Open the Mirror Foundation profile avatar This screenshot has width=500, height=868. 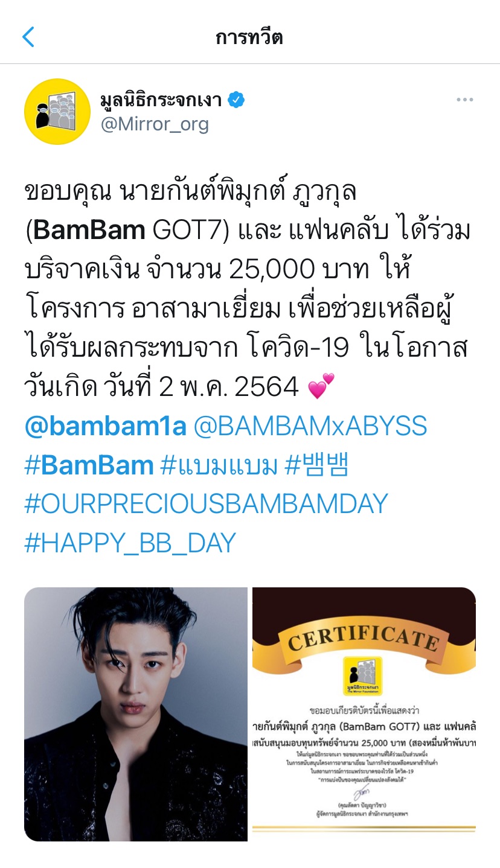57,112
